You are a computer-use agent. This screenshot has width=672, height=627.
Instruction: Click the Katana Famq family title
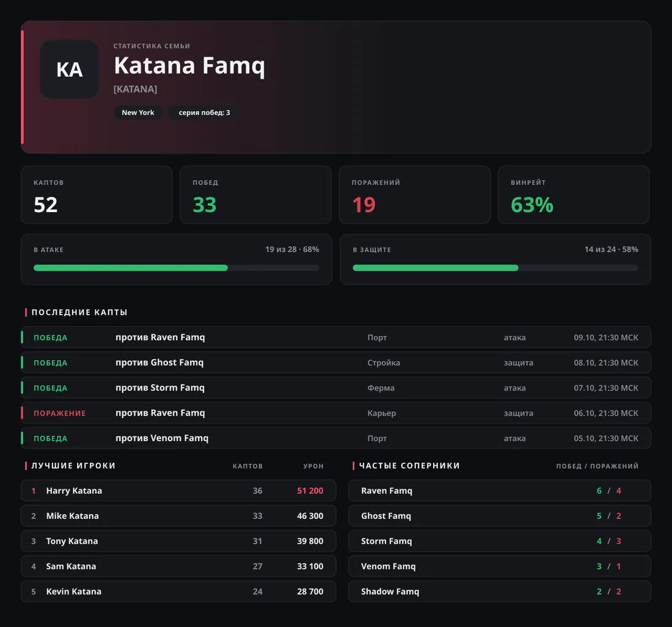189,66
